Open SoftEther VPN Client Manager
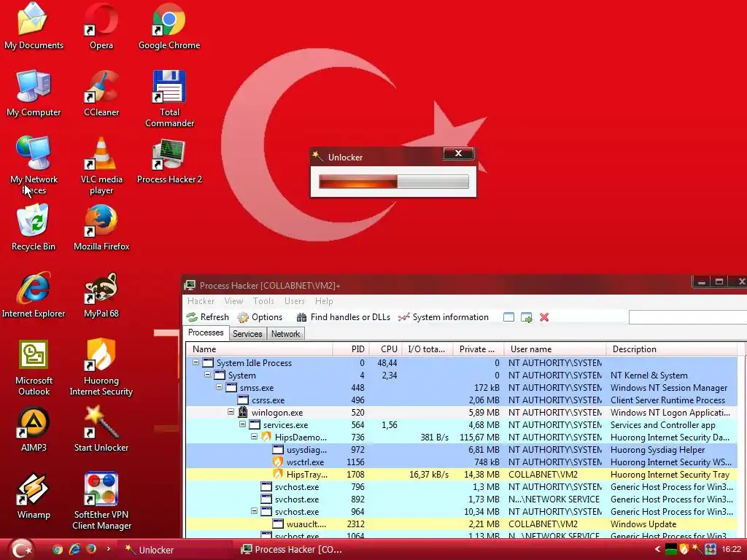The height and width of the screenshot is (560, 747). coord(101,502)
